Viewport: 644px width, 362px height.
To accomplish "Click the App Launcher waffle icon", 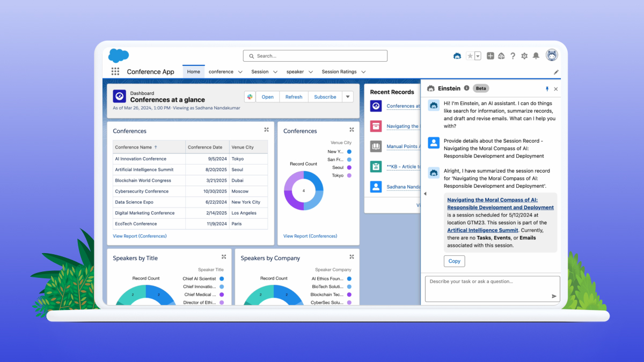I will tap(115, 71).
